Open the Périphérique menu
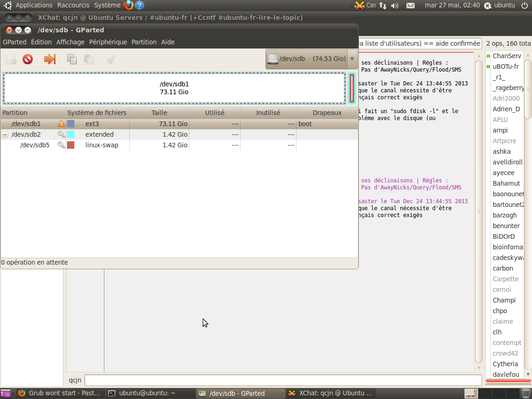Screen dimensions: 532x399 108,42
